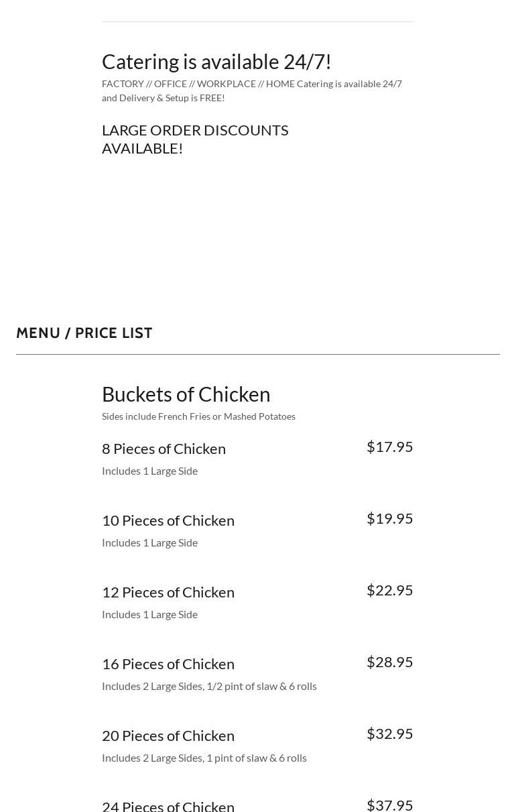Click the $32.95 price
Screen dimensions: 516x812
coord(389,734)
